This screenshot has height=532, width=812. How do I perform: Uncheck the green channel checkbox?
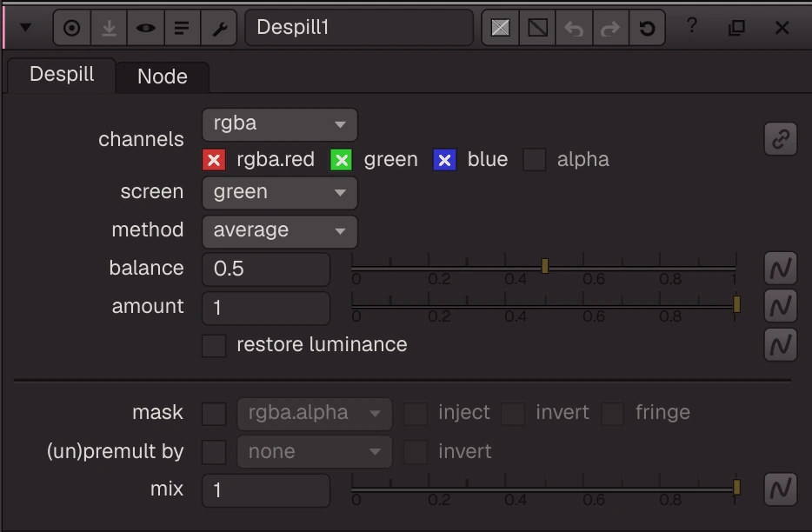pyautogui.click(x=342, y=160)
